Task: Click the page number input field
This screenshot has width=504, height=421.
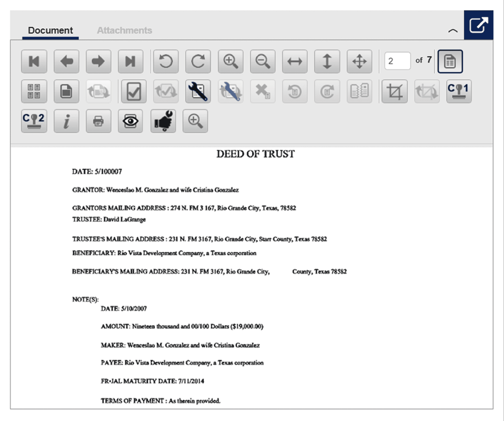Action: click(x=397, y=61)
